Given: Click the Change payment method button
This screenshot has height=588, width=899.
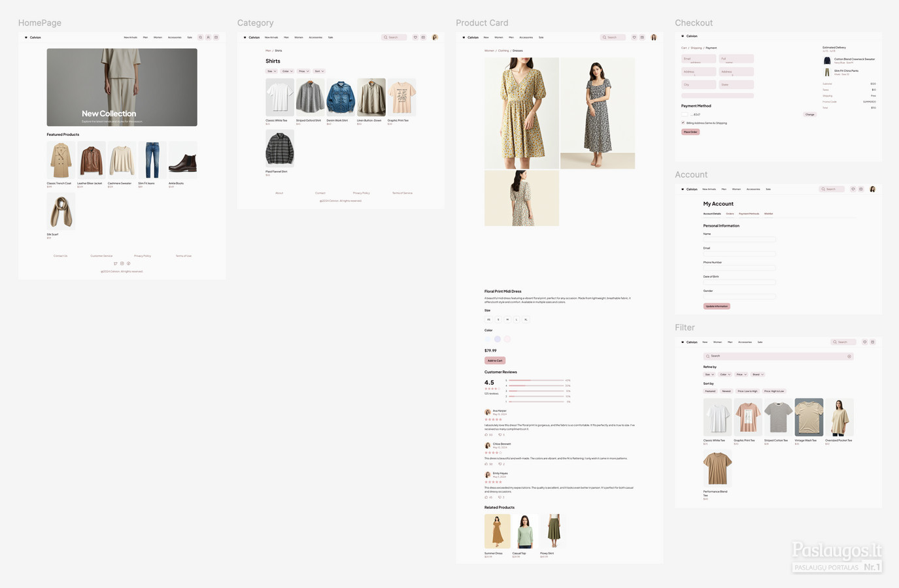Looking at the screenshot, I should (x=810, y=114).
